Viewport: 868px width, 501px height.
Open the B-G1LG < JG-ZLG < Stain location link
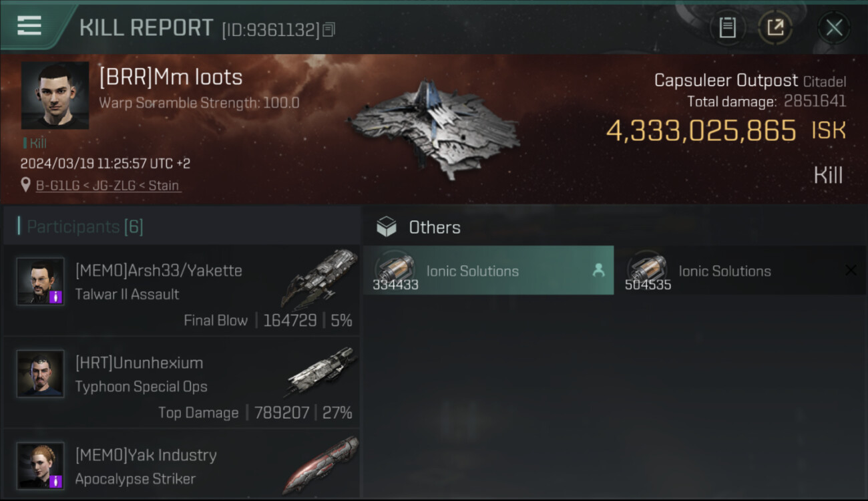107,185
